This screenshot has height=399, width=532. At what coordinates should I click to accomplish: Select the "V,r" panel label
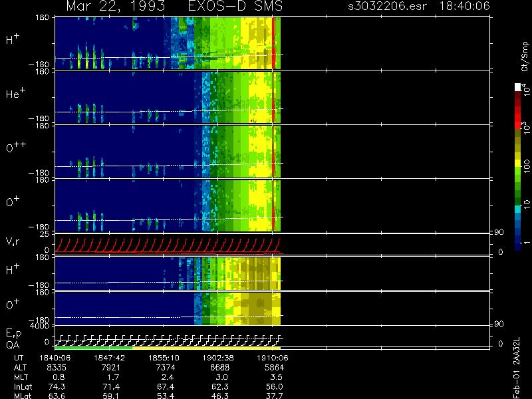pos(13,241)
